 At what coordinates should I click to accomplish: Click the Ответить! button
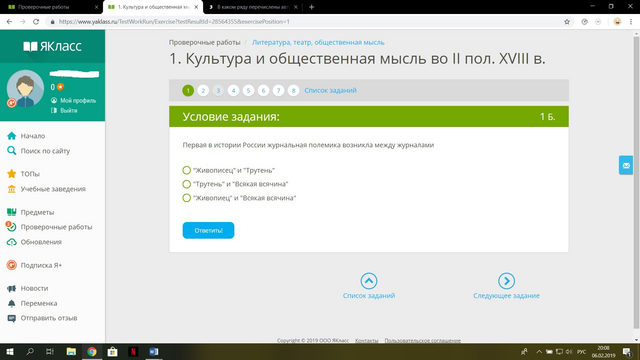pyautogui.click(x=208, y=230)
